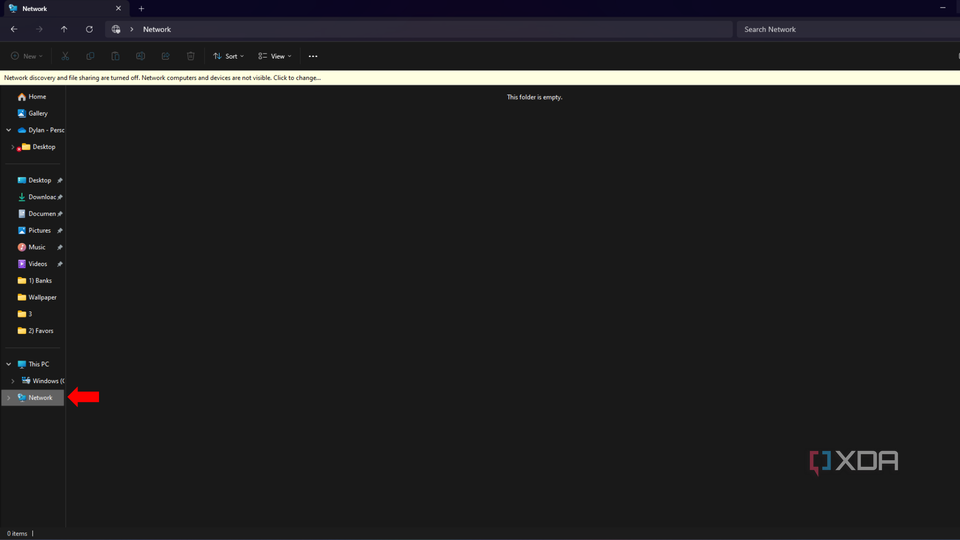960x540 pixels.
Task: Click the pin icon beside Desktop
Action: 60,181
